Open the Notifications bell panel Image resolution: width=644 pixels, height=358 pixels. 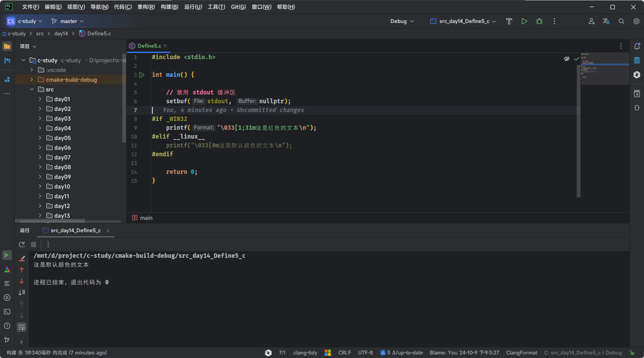tap(636, 46)
